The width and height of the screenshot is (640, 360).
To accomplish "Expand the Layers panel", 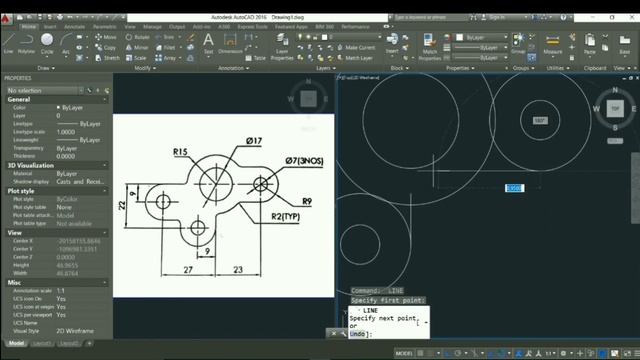I will (325, 68).
